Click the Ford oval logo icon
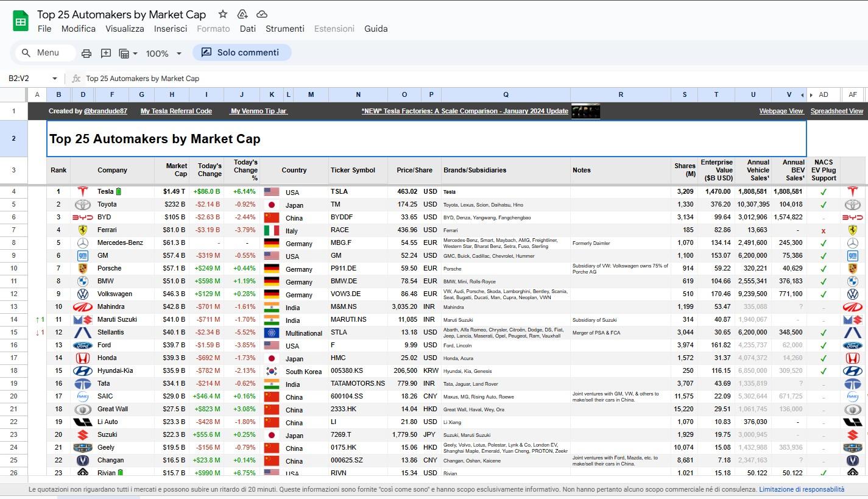 coord(82,345)
